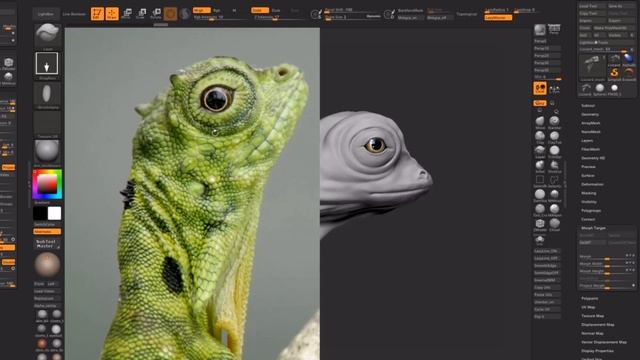Select the ZModeler brush icon

(540, 224)
